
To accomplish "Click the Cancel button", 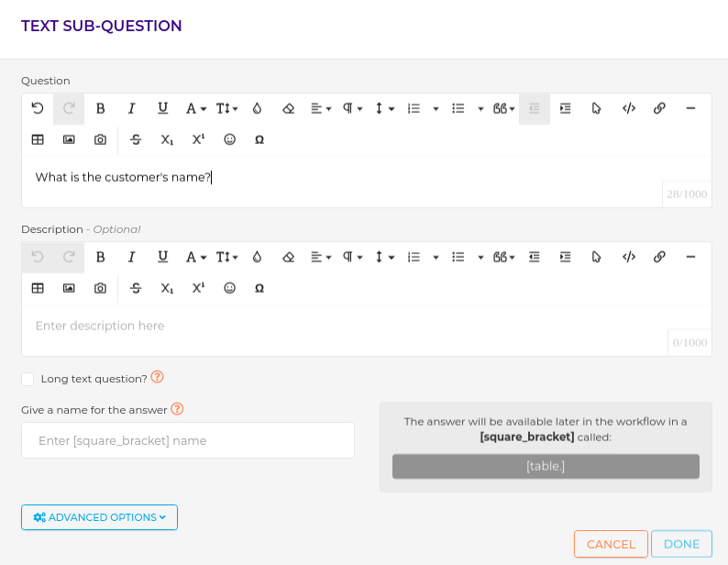I will 611,544.
